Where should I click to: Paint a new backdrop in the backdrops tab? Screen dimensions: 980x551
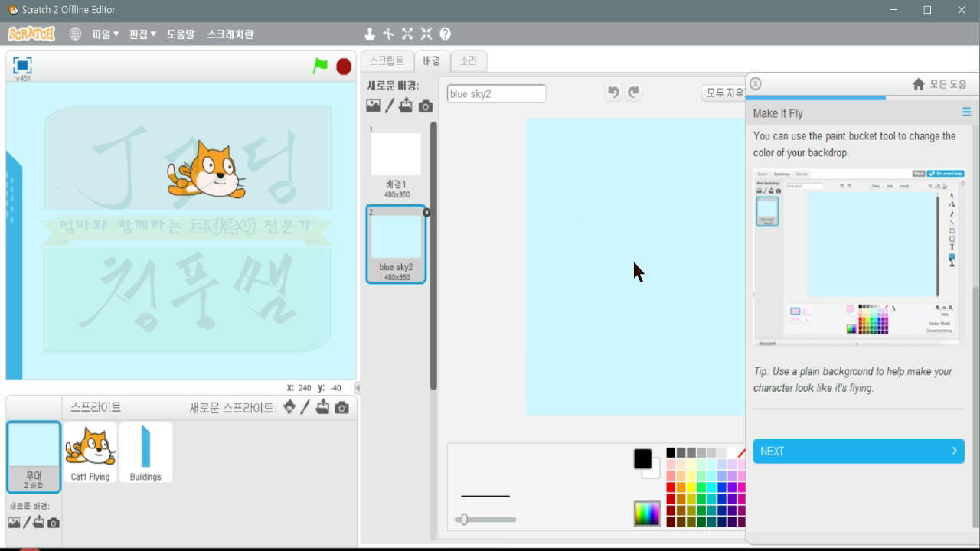(389, 106)
